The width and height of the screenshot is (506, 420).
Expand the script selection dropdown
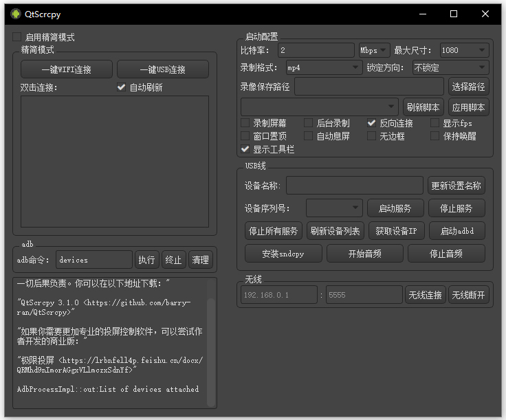[320, 107]
